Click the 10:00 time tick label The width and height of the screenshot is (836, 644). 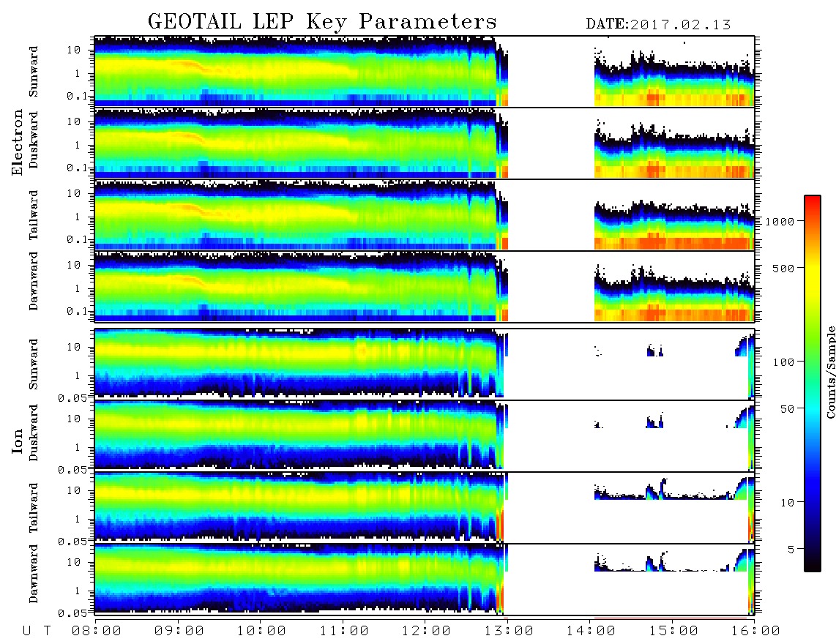(261, 631)
